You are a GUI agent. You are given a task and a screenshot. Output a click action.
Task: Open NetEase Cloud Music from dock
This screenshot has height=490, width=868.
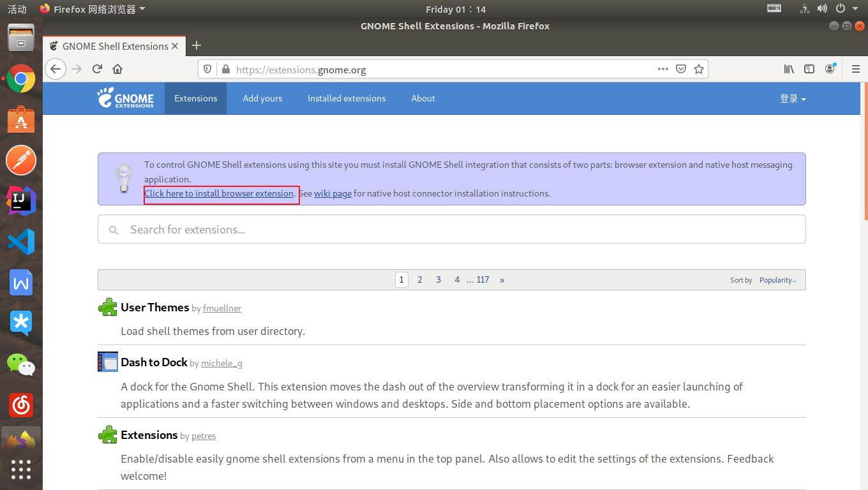coord(21,405)
